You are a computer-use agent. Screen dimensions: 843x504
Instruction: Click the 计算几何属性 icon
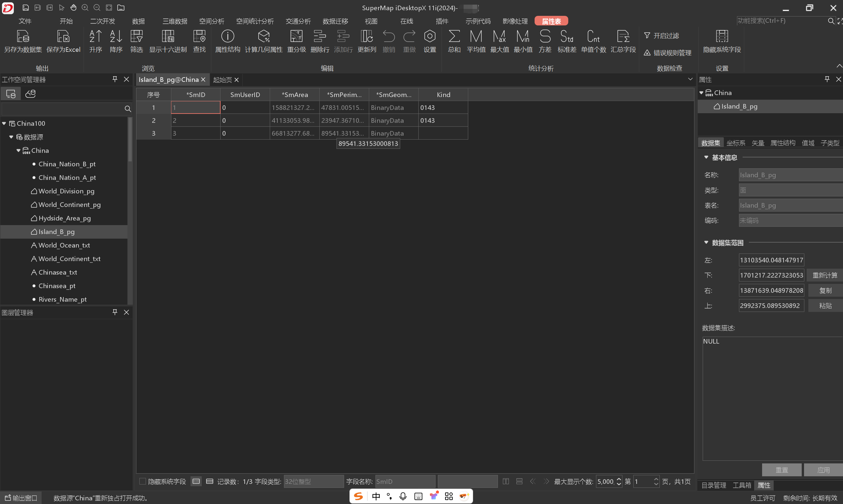click(264, 36)
